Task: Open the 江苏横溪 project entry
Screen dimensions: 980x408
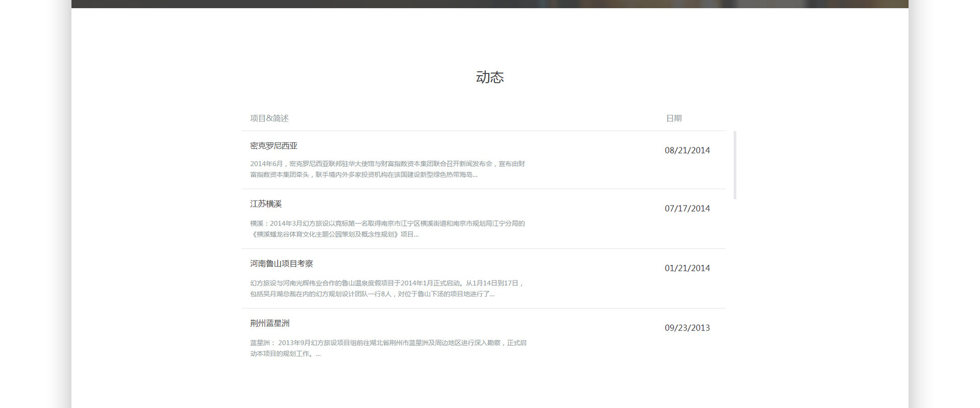Action: coord(266,204)
